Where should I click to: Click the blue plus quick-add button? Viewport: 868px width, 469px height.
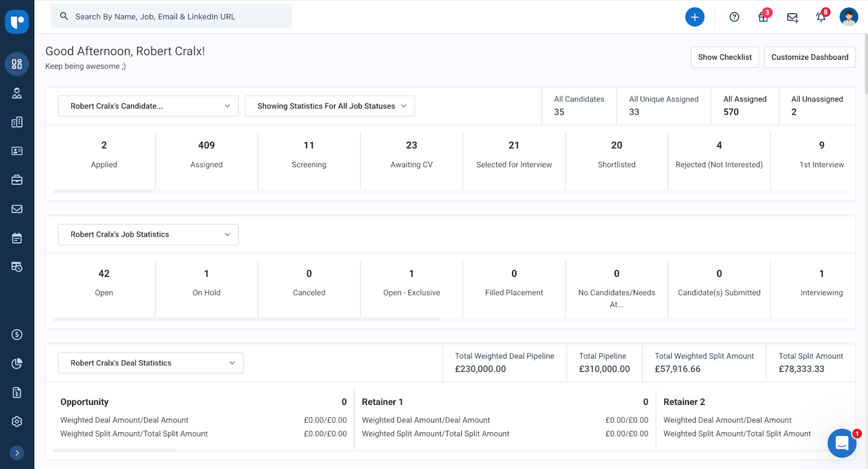[694, 17]
